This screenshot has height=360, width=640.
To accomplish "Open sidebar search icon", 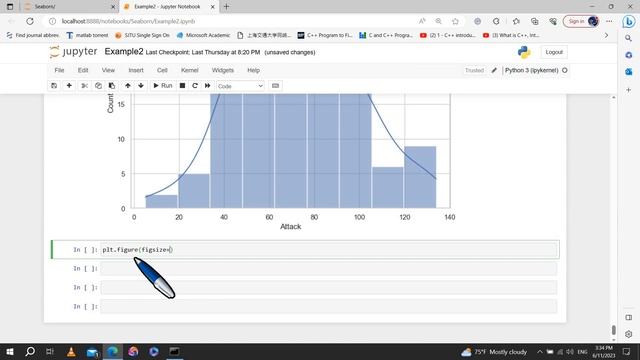I will 629,38.
